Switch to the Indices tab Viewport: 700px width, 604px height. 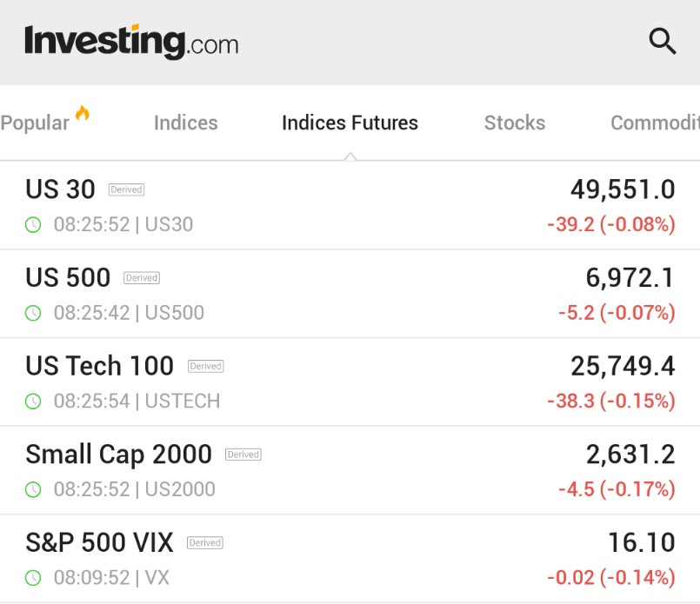pos(186,123)
